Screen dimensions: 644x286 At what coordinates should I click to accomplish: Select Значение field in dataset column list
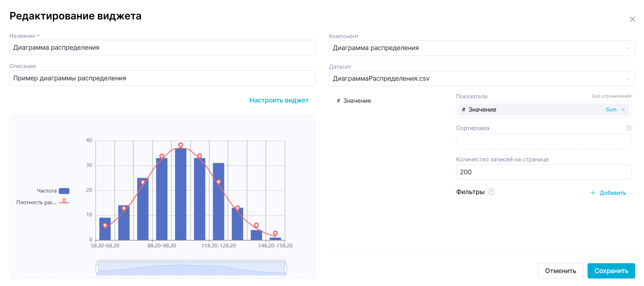(357, 101)
